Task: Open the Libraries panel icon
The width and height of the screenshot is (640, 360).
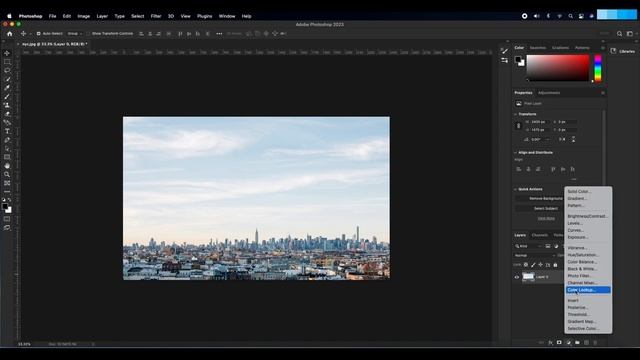Action: 613,51
